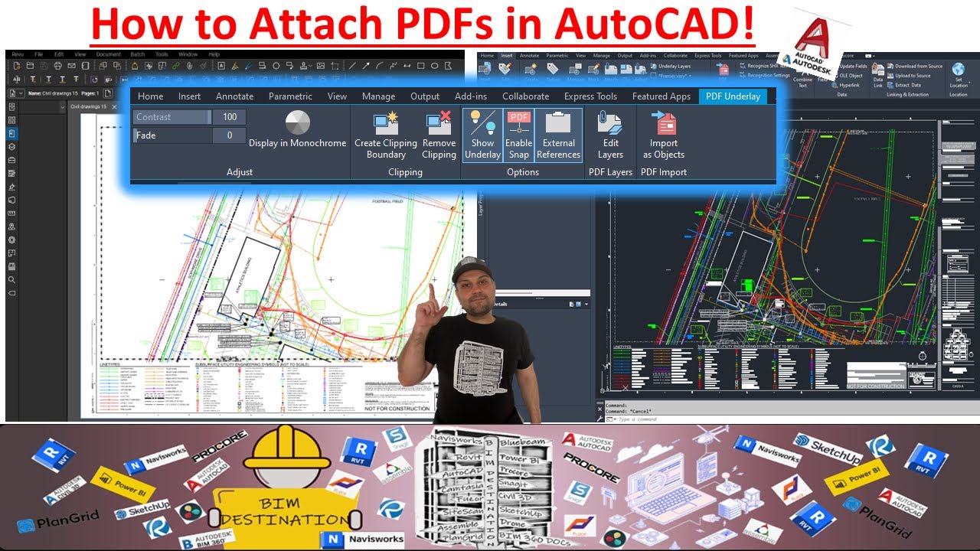
Task: Open the Home tab in enlarged ribbon
Action: pos(150,96)
